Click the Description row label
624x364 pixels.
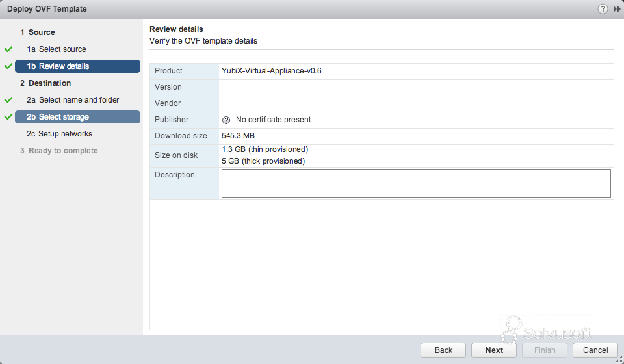[174, 175]
